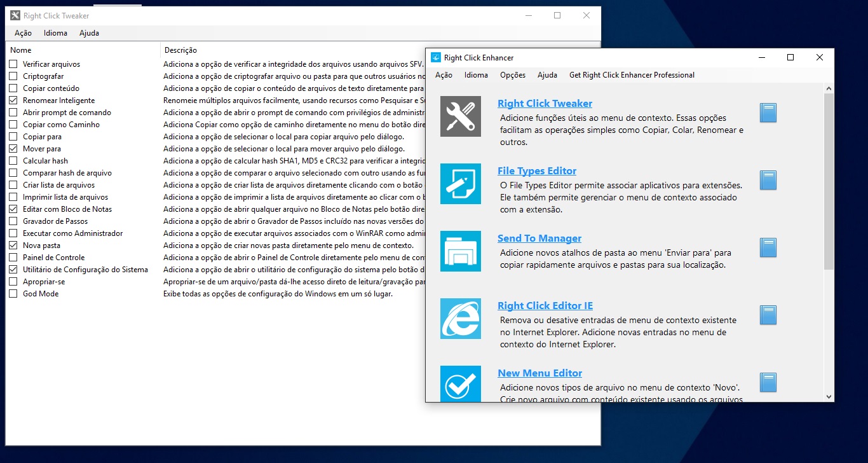Enable the God Mode checkbox

13,294
